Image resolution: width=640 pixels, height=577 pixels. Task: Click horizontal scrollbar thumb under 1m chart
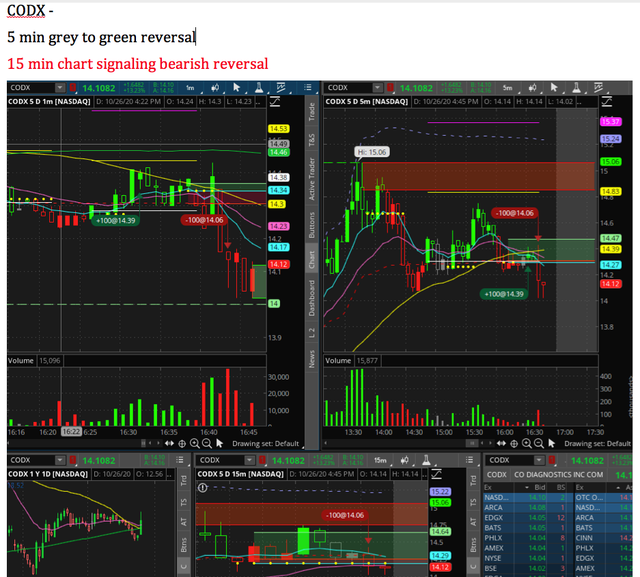143,443
